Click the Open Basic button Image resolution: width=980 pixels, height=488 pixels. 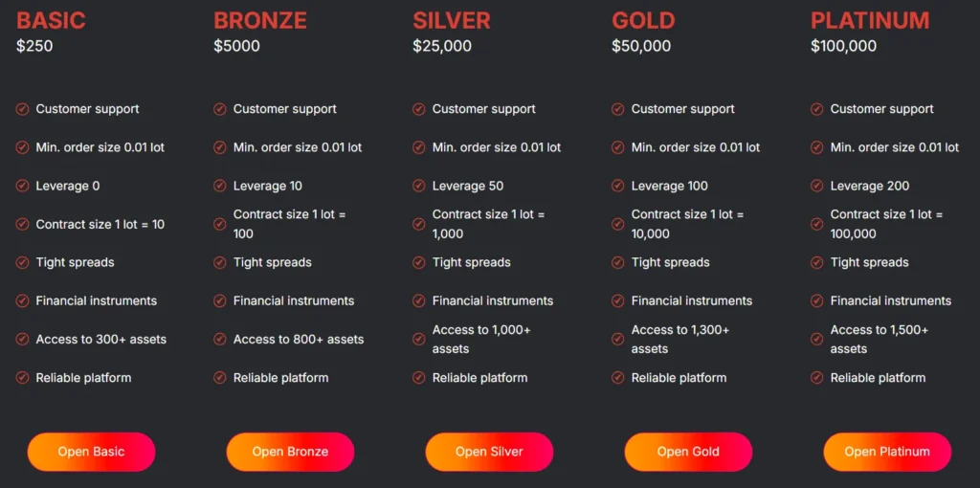(91, 452)
